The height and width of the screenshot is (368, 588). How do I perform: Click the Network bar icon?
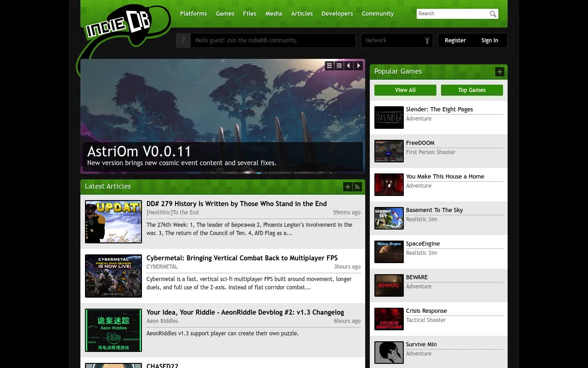[427, 40]
